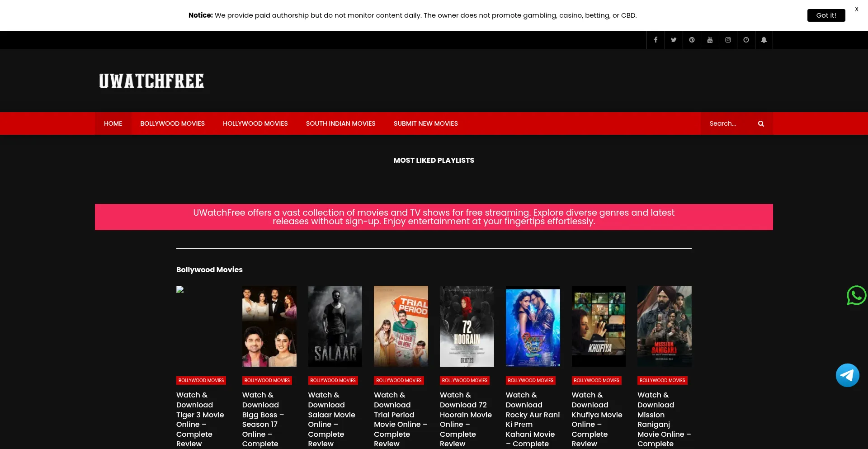Open the SUBMIT NEW MOVIES menu item
The height and width of the screenshot is (449, 868).
pos(425,123)
